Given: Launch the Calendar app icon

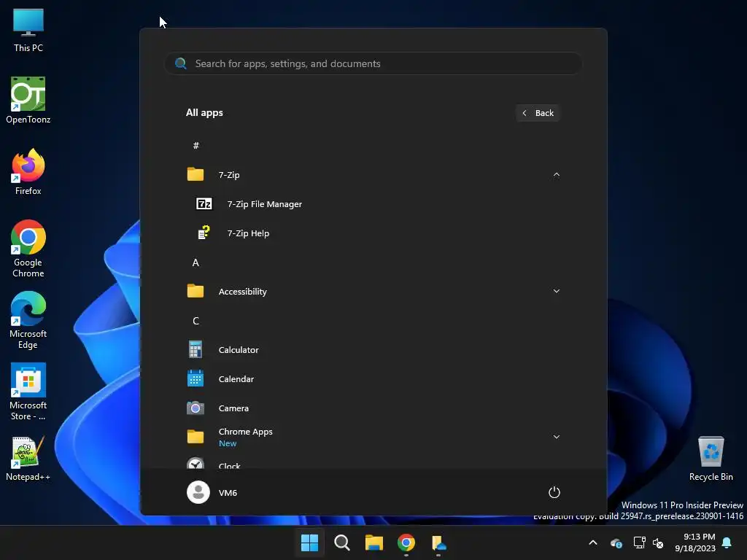Looking at the screenshot, I should point(196,379).
